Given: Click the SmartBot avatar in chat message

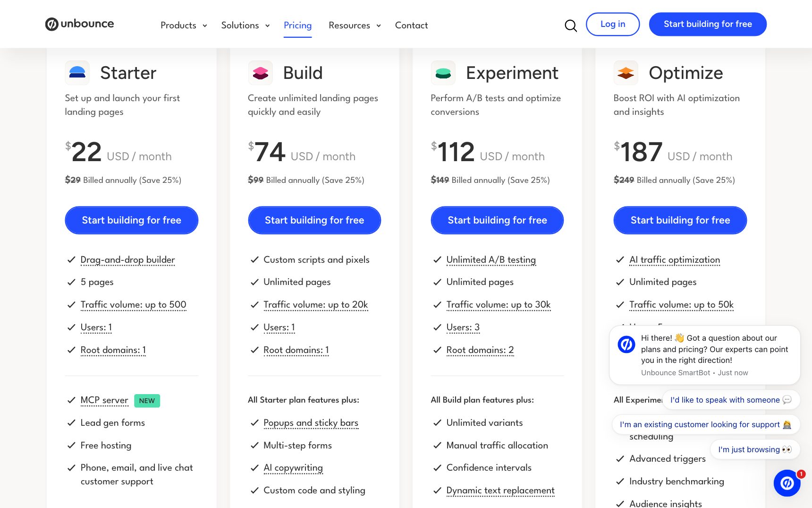Looking at the screenshot, I should coord(626,344).
